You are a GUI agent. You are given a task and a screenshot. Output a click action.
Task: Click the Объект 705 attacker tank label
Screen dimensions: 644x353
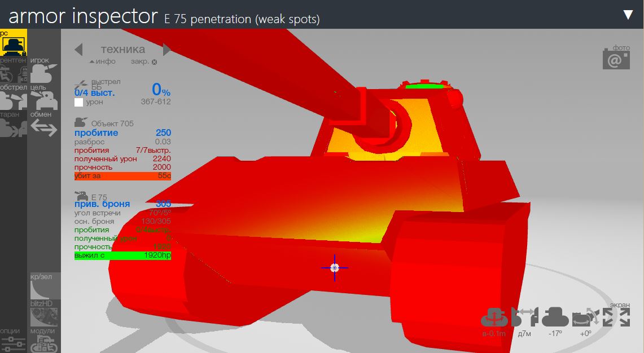(104, 123)
